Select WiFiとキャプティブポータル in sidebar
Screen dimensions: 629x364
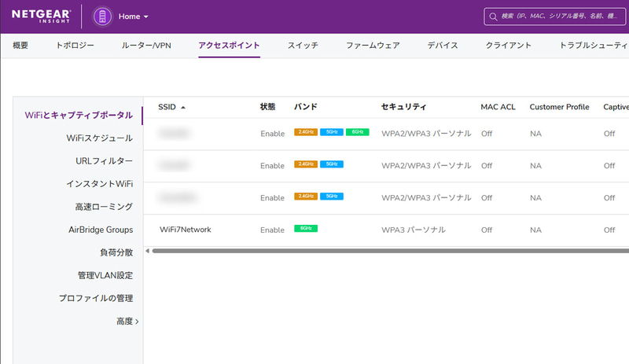point(79,116)
